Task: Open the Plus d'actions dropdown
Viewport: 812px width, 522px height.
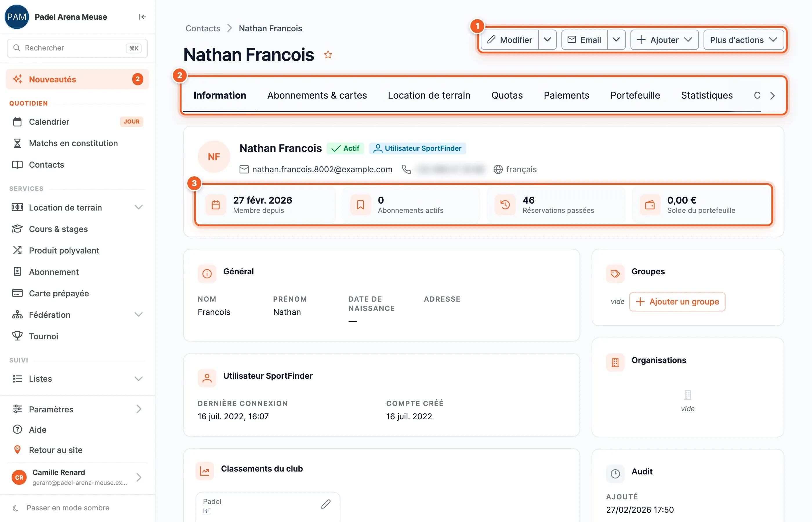Action: pyautogui.click(x=744, y=40)
